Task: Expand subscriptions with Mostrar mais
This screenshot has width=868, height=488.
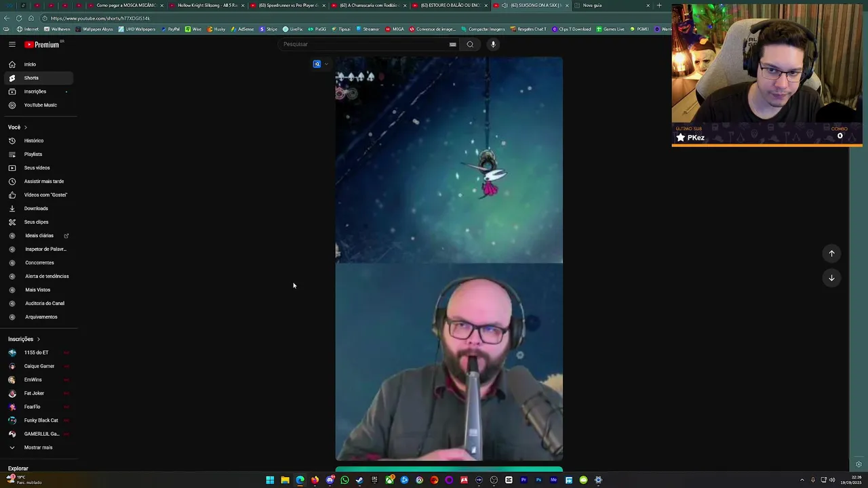Action: pos(37,447)
